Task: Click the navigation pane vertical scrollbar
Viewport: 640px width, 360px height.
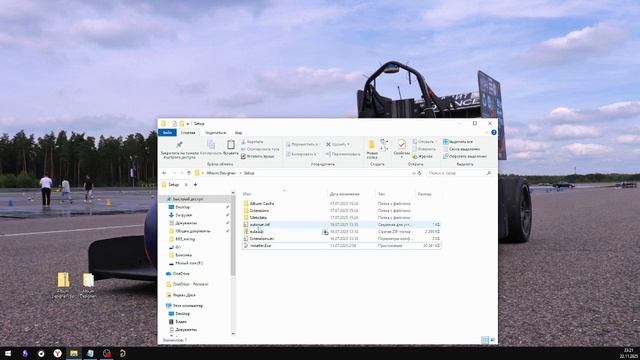Action: (x=233, y=235)
